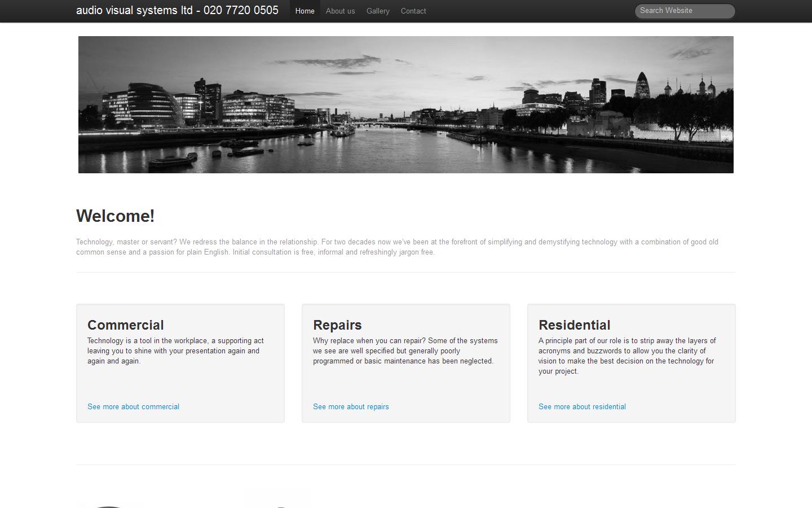
Task: Click the London skyline banner image
Action: pyautogui.click(x=405, y=104)
